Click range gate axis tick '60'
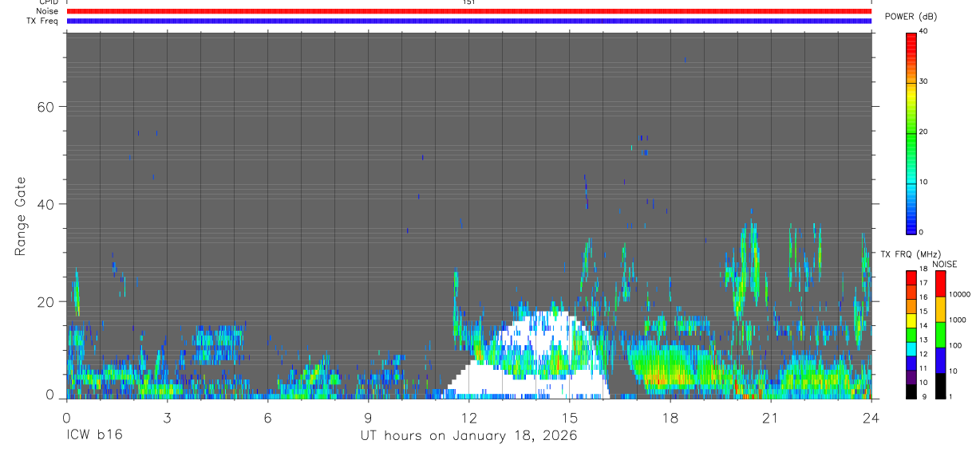This screenshot has width=980, height=452. point(46,107)
